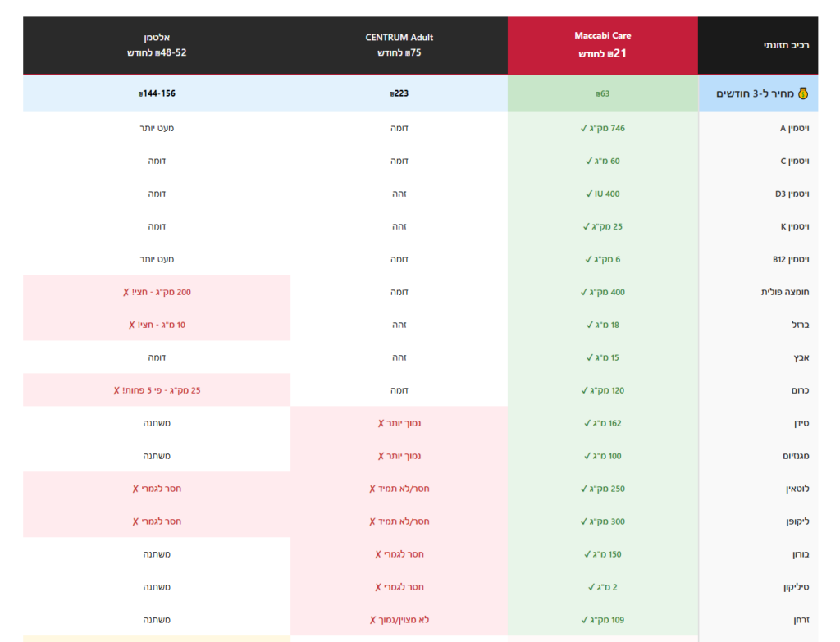Click the red "25 מק"ג - פי 5 פחות!" cell
The width and height of the screenshot is (840, 642).
point(157,390)
